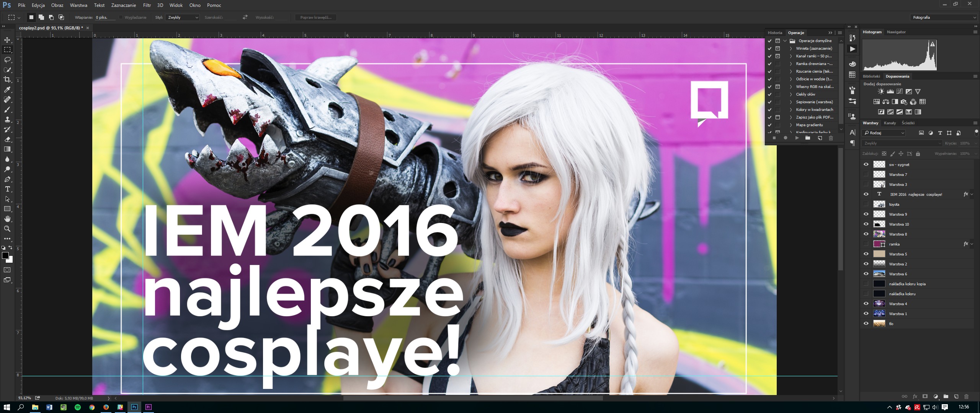
Task: Show the 'ramka' layer
Action: click(866, 244)
